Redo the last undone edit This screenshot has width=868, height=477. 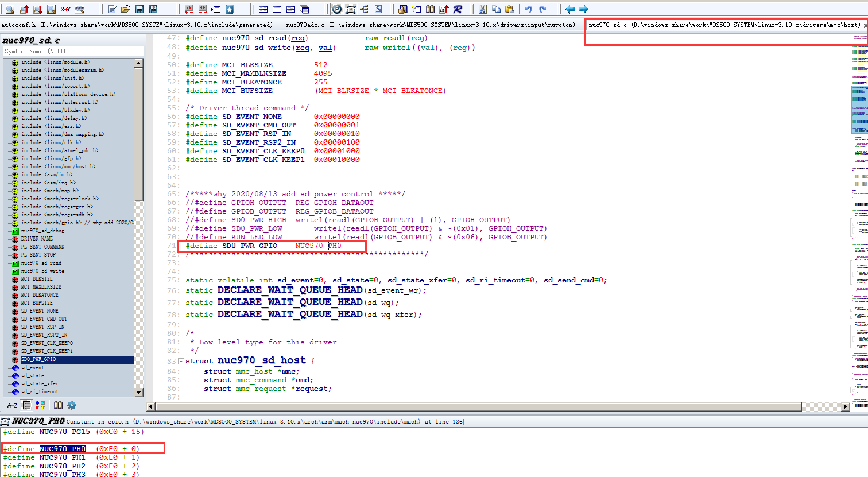point(542,9)
